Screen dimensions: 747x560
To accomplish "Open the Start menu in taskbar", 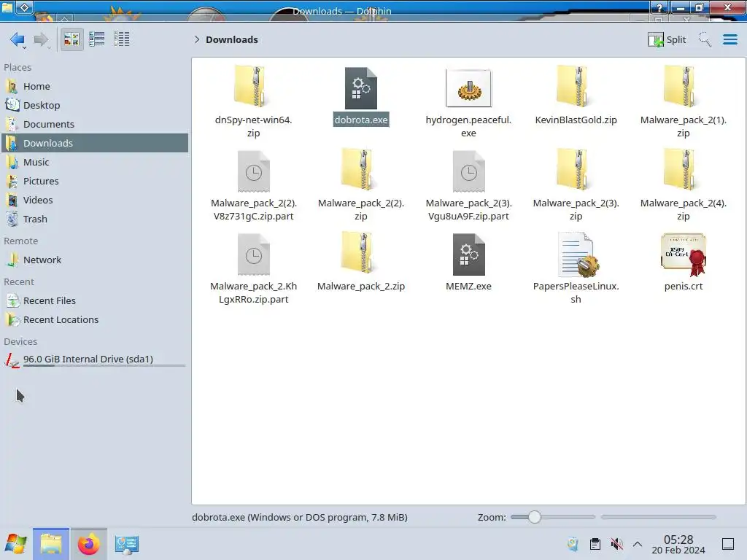I will pos(16,544).
